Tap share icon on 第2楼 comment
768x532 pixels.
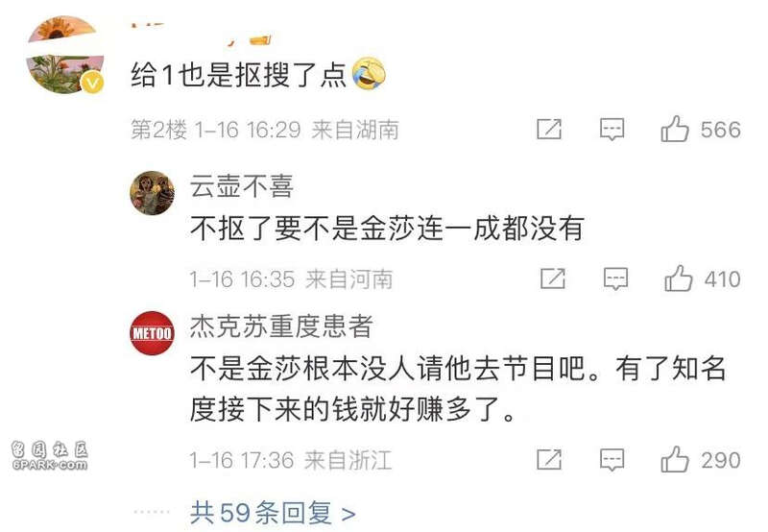pyautogui.click(x=549, y=130)
